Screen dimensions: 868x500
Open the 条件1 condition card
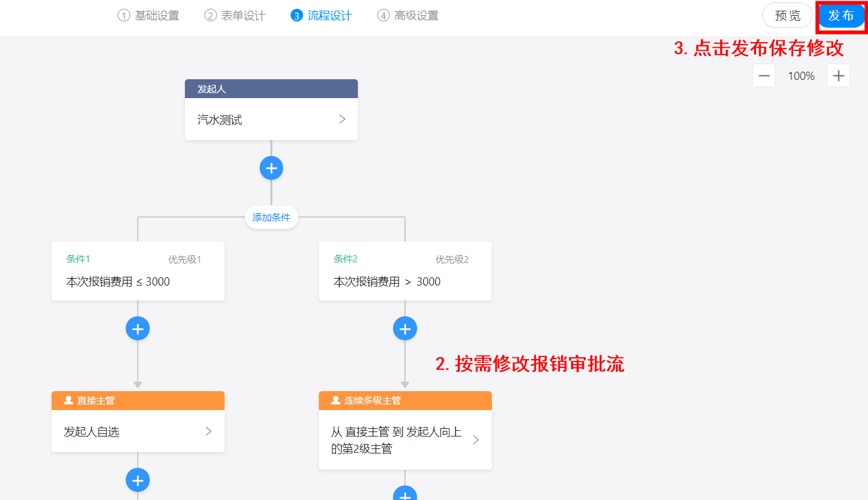pos(138,271)
